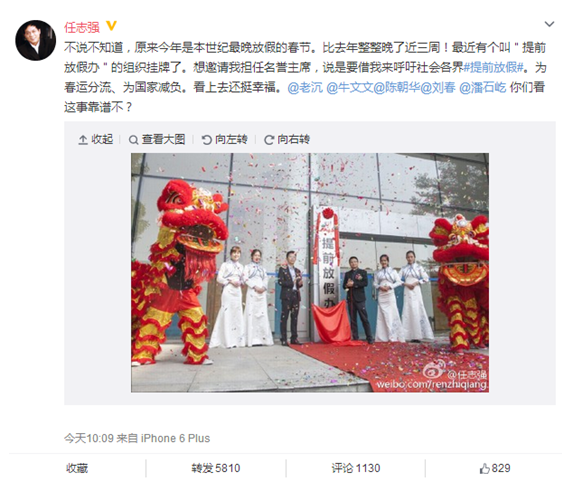The width and height of the screenshot is (562, 496).
Task: Toggle the thumbs-up like icon
Action: [485, 468]
